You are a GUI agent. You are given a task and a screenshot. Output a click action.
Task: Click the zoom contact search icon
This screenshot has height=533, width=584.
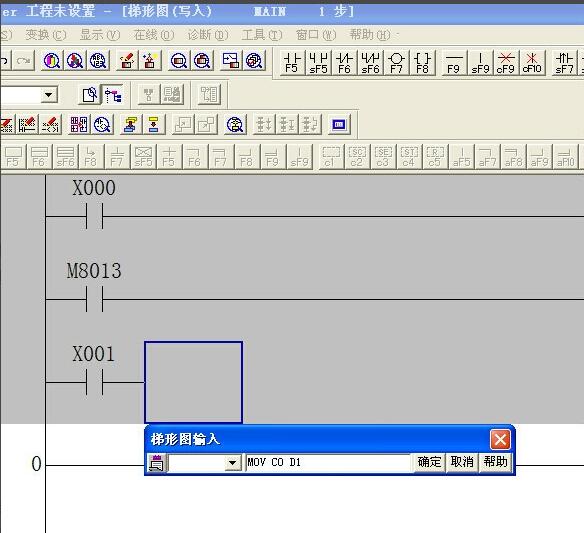235,124
